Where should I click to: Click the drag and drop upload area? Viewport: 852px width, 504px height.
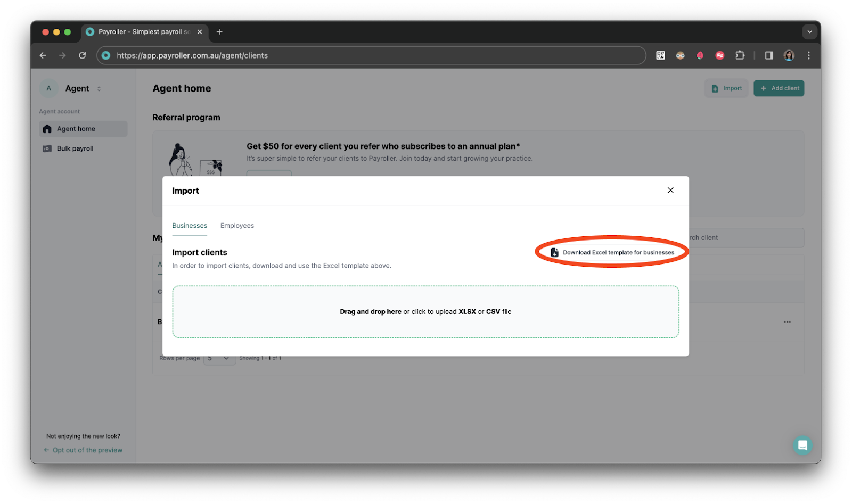425,312
